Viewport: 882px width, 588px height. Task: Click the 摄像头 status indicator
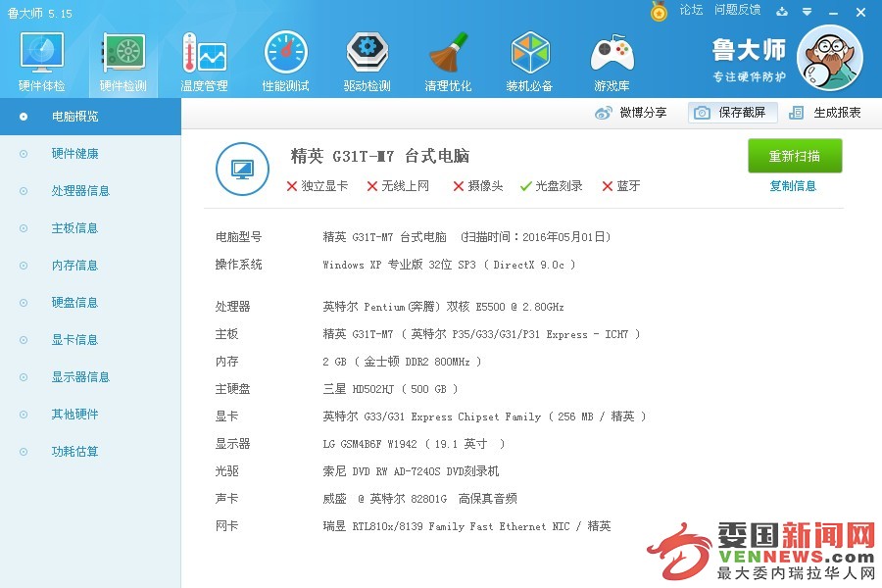point(478,185)
